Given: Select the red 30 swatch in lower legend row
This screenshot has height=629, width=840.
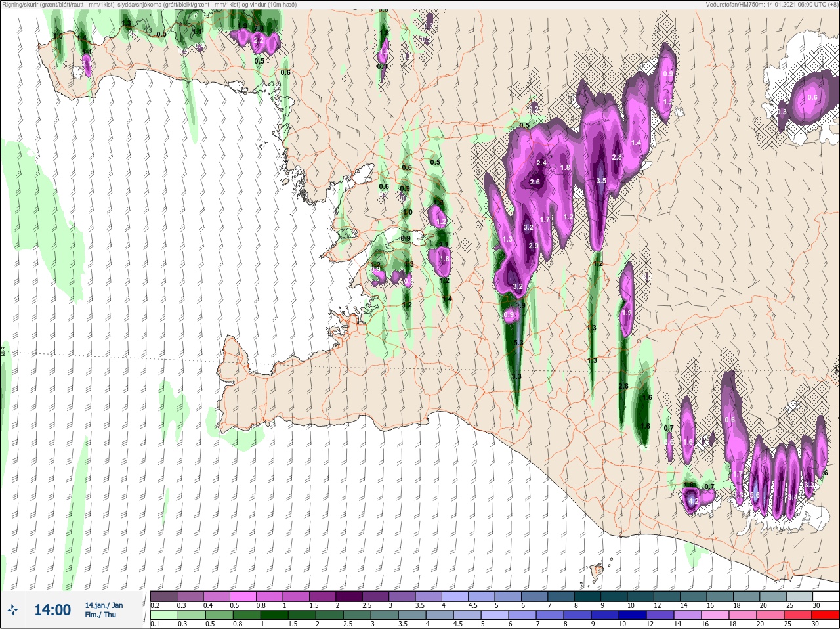Looking at the screenshot, I should (825, 615).
